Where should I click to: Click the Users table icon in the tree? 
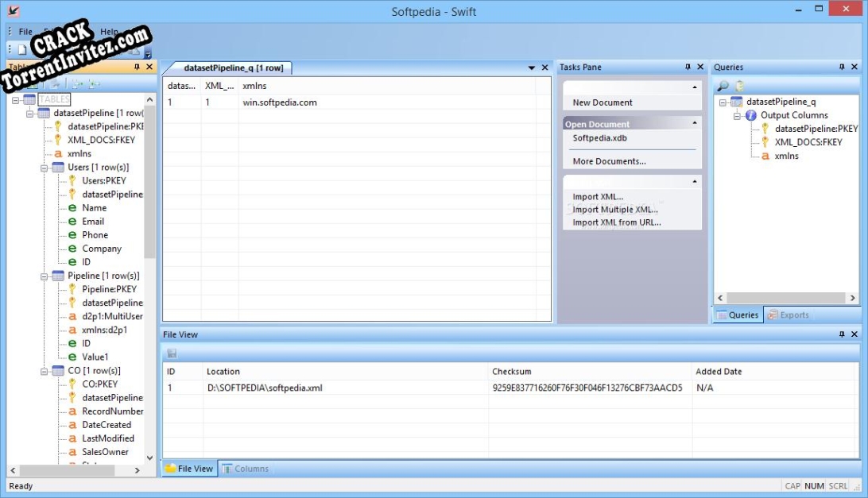[57, 167]
